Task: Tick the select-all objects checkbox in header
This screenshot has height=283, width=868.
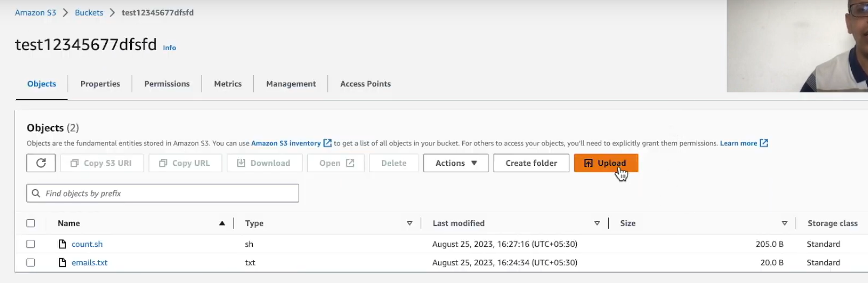Action: (x=31, y=223)
